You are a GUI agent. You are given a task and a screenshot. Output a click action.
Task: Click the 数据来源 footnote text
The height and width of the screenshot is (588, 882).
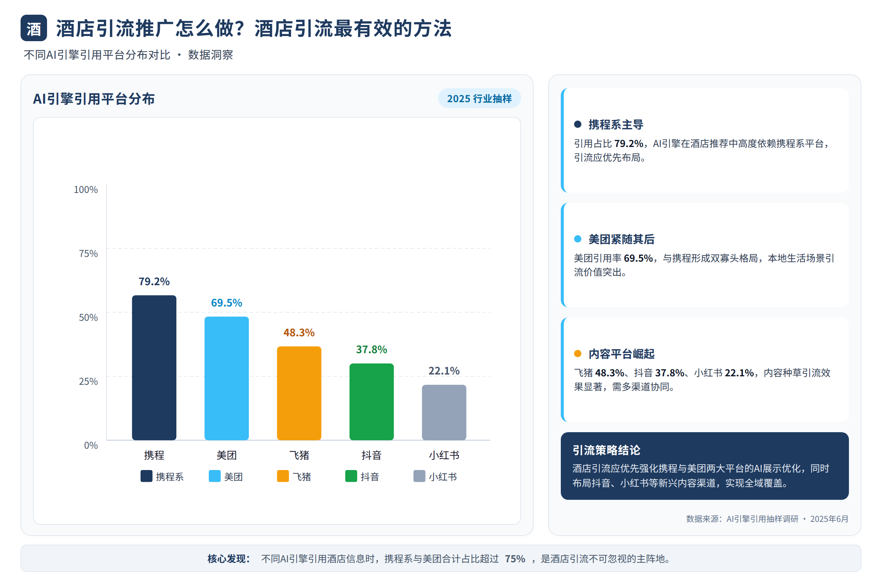[767, 519]
